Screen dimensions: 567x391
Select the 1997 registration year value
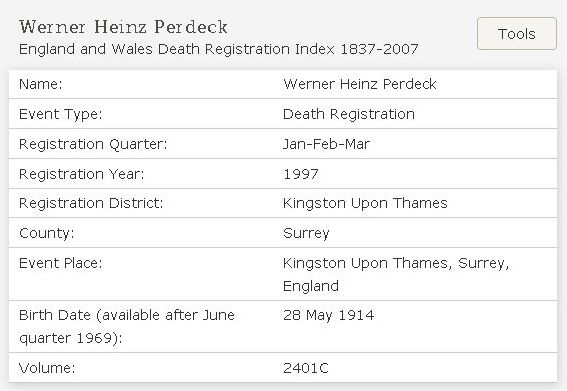tap(301, 174)
